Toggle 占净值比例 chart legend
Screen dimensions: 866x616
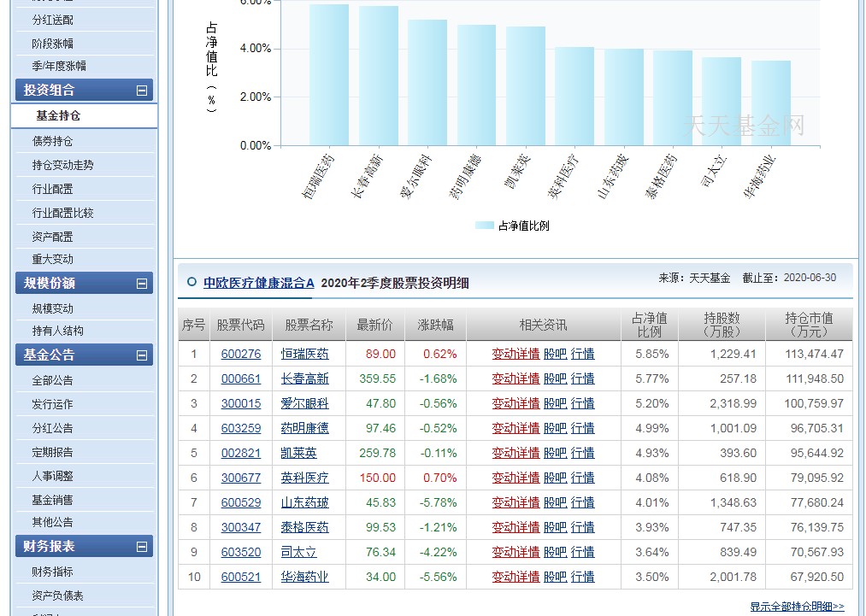512,226
